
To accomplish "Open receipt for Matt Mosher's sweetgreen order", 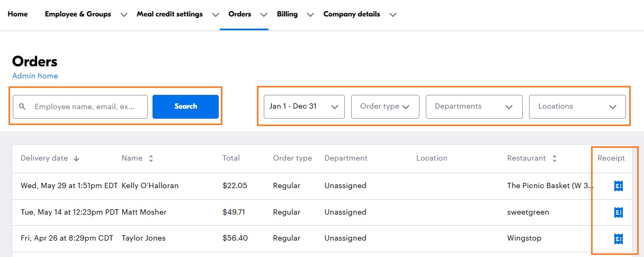I will point(618,212).
